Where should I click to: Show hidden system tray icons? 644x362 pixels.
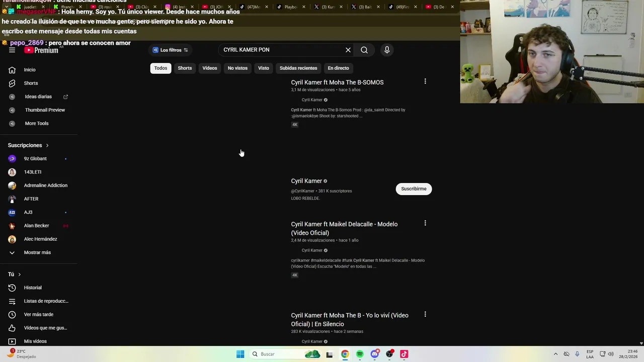tap(555, 354)
